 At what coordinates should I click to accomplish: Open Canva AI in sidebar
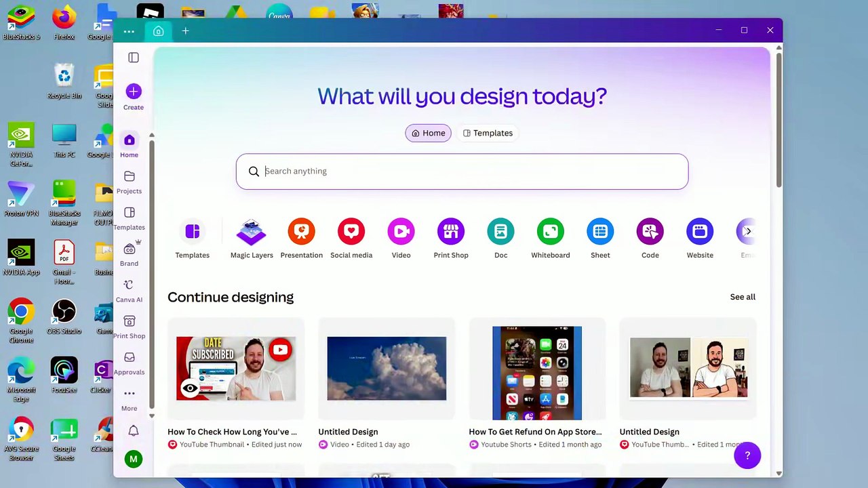click(129, 291)
